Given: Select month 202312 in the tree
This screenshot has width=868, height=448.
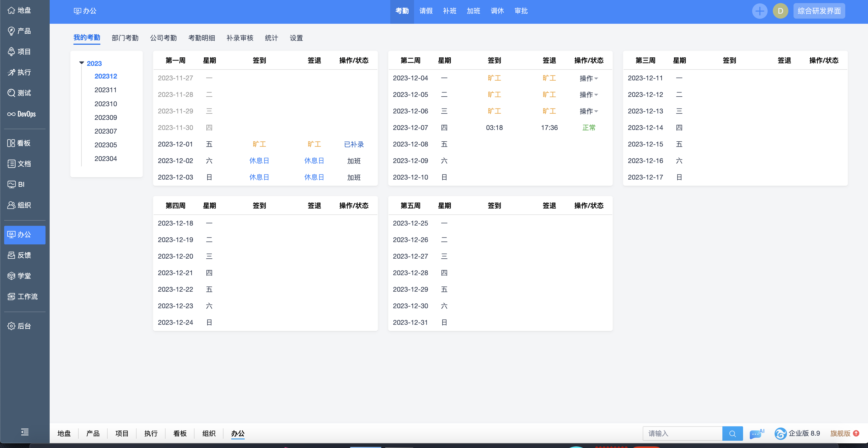Looking at the screenshot, I should click(x=106, y=76).
